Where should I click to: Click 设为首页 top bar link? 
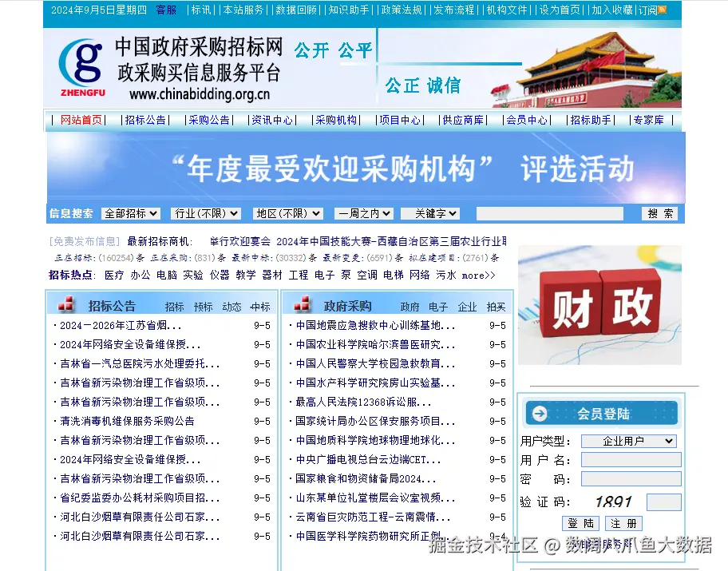click(559, 10)
